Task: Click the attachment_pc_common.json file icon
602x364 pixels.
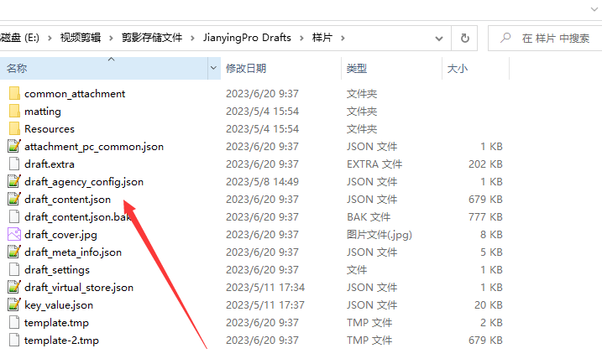Action: click(14, 146)
